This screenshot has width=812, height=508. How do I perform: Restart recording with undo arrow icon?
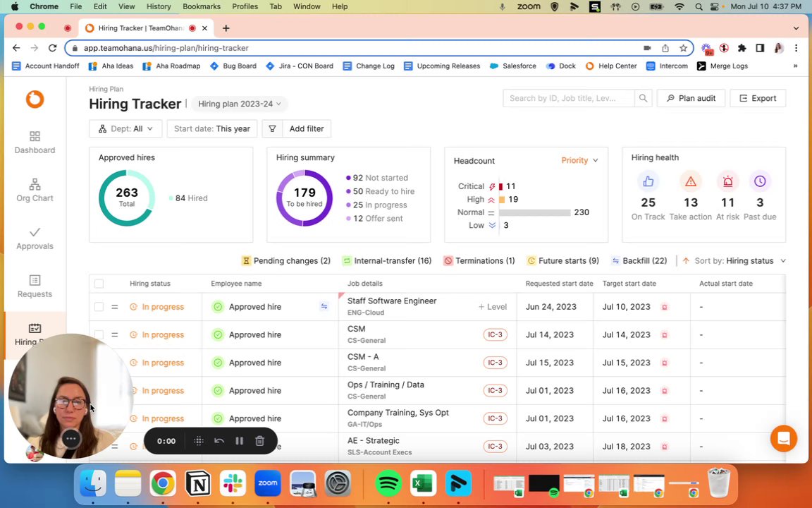coord(219,440)
